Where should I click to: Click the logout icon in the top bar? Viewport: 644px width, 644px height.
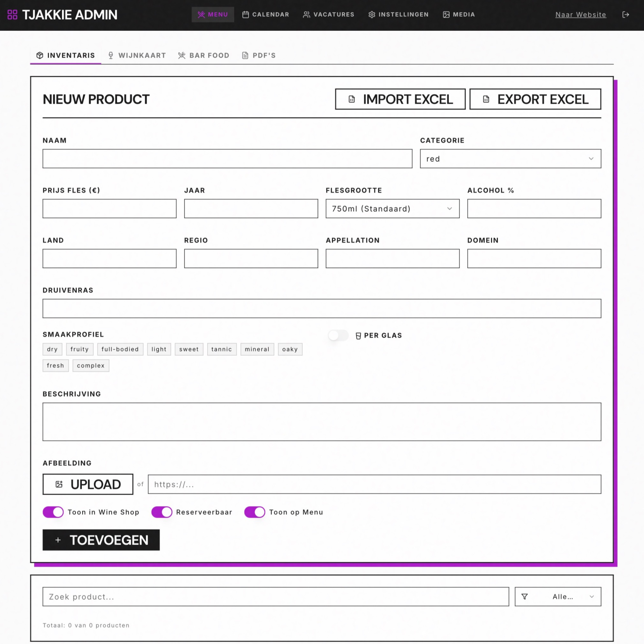[626, 14]
